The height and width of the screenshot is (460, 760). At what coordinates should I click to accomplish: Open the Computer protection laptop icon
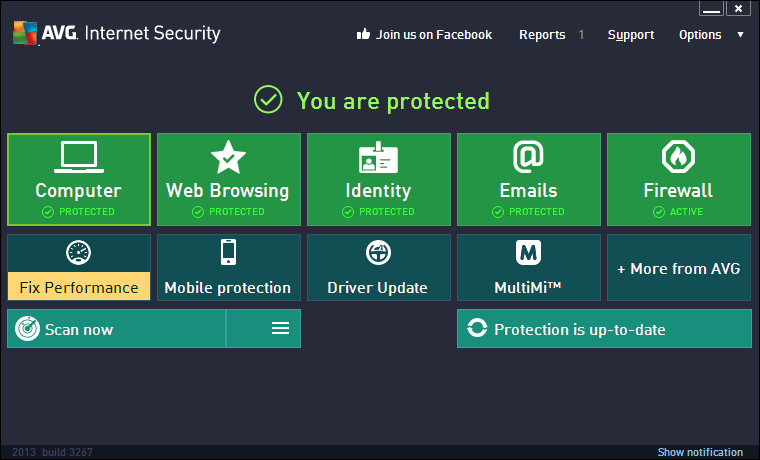[x=79, y=157]
